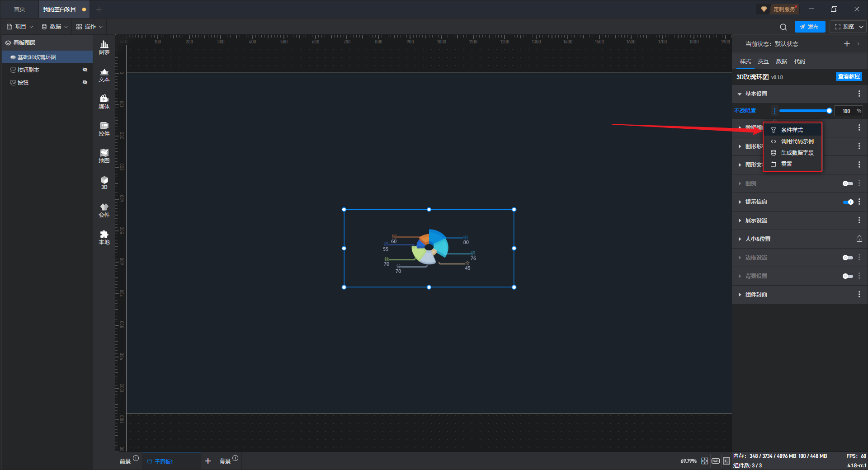This screenshot has width=868, height=470.
Task: Open the 媒体 media components panel
Action: [104, 102]
